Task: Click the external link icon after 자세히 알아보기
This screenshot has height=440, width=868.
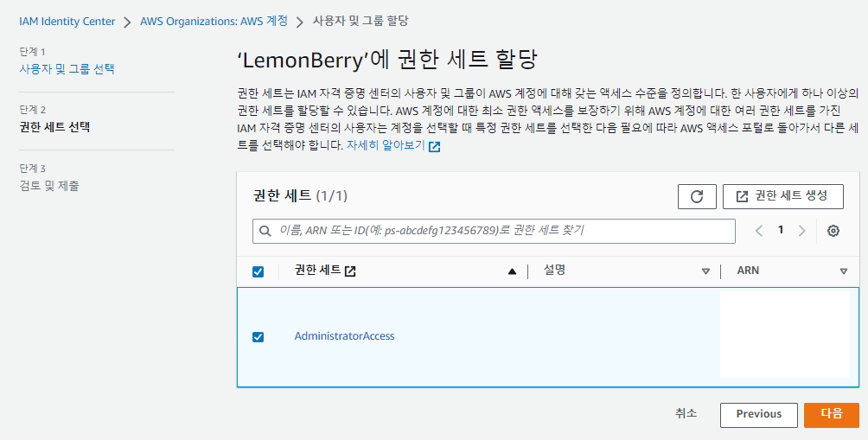Action: point(435,147)
